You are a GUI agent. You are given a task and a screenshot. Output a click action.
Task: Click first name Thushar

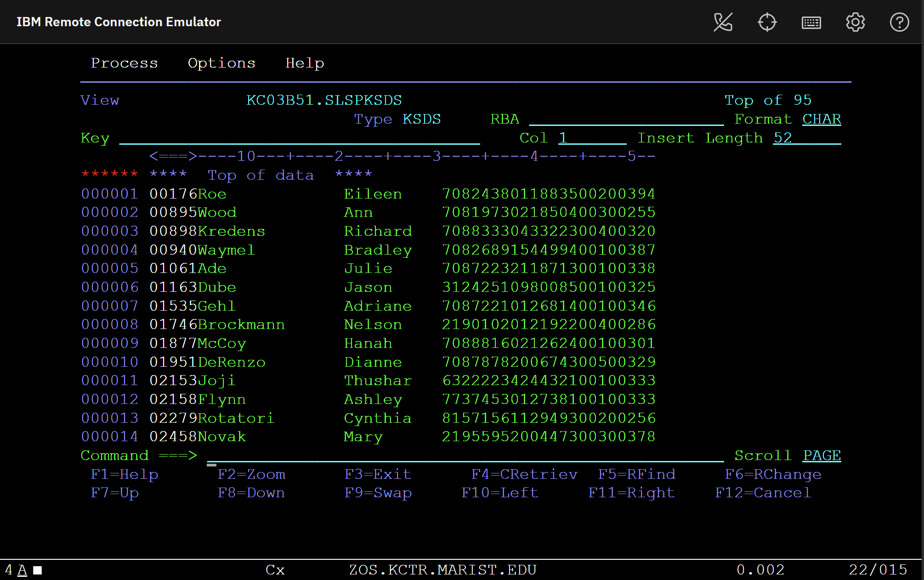pos(378,381)
